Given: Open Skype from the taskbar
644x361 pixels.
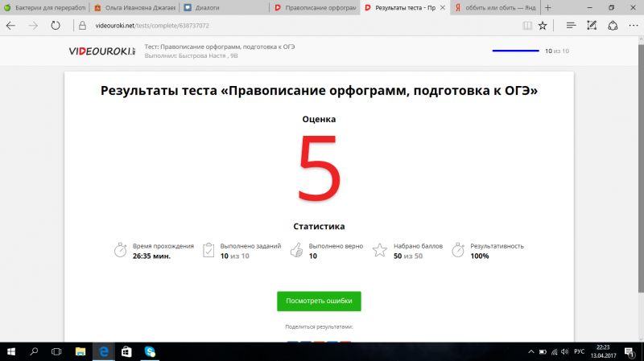Looking at the screenshot, I should (150, 351).
